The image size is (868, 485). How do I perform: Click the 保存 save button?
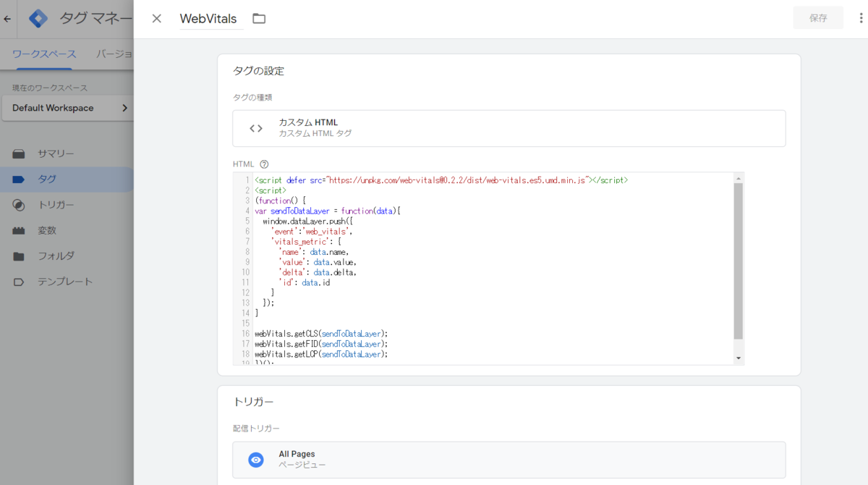point(818,18)
